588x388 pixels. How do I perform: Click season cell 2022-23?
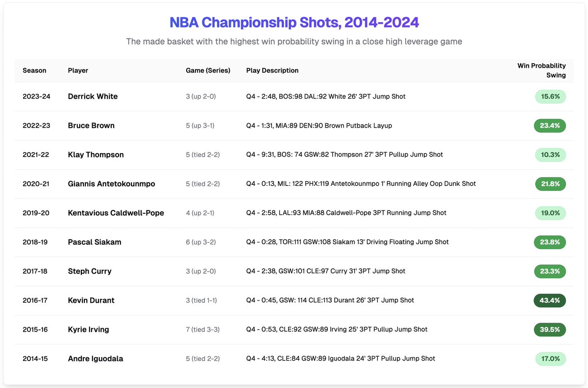pyautogui.click(x=36, y=126)
